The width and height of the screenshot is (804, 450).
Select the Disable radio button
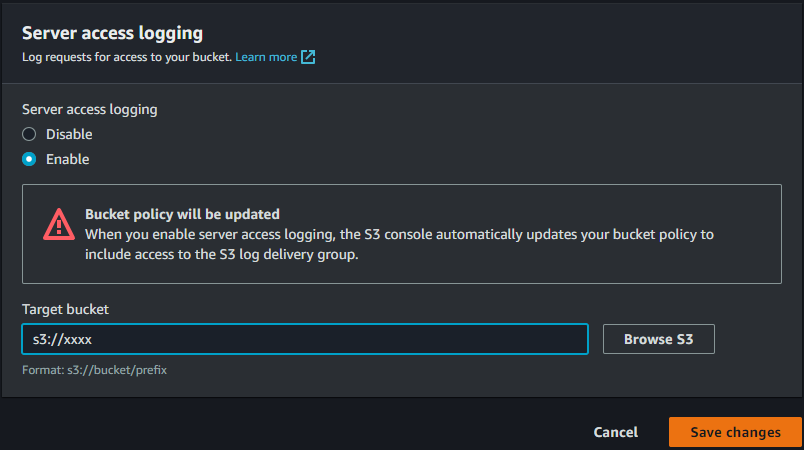(x=29, y=134)
